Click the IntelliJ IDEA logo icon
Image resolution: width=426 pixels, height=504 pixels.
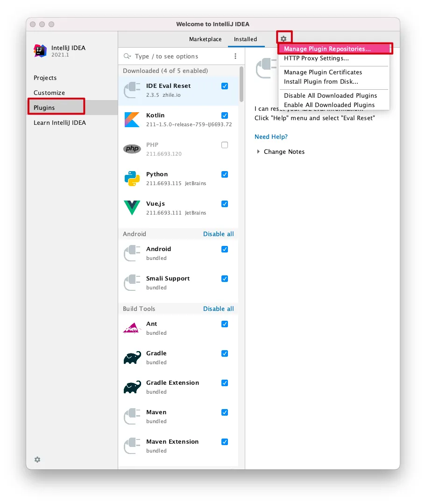point(40,51)
